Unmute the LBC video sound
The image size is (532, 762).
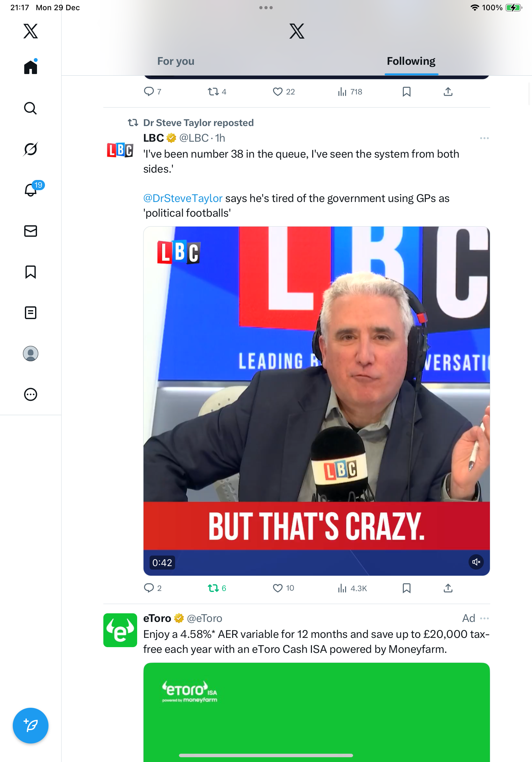[x=476, y=562]
